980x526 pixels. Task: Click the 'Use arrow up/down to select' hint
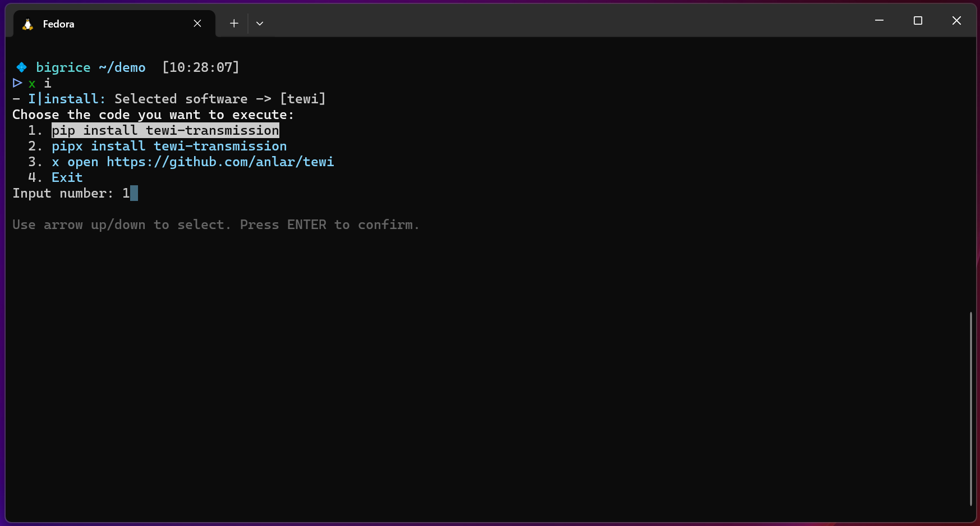coord(216,225)
